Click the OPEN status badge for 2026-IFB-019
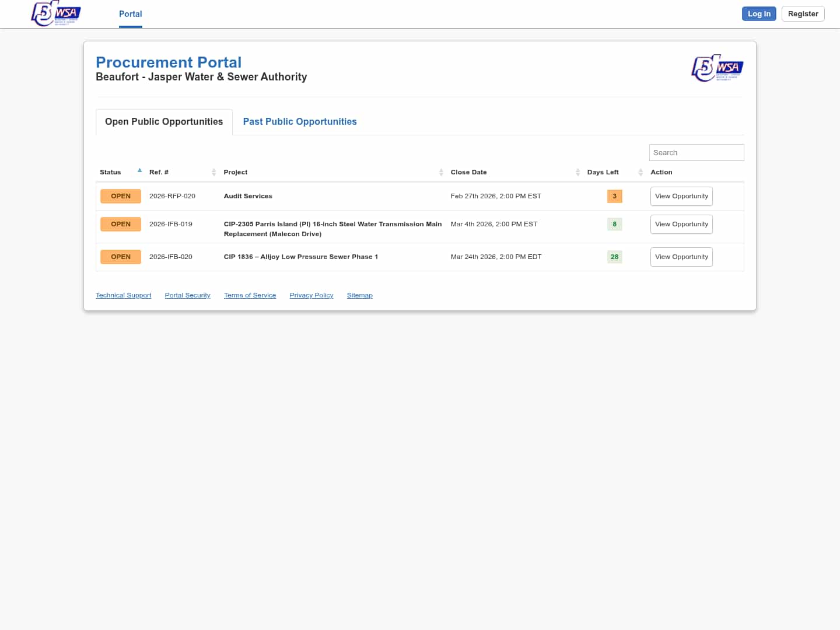 click(121, 225)
